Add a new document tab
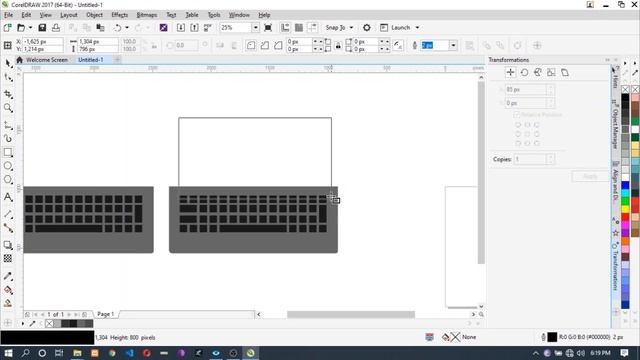Image resolution: width=640 pixels, height=360 pixels. [x=117, y=60]
